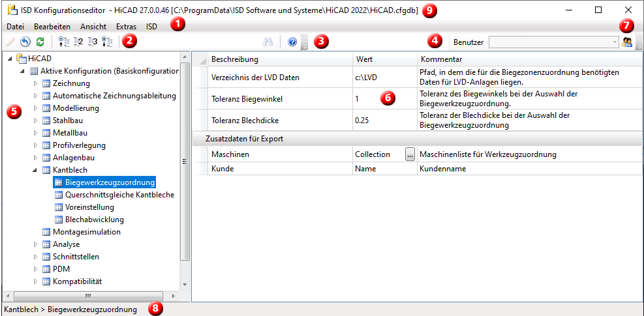Click the green refresh icon
Screen dimensions: 644x316
tap(40, 42)
